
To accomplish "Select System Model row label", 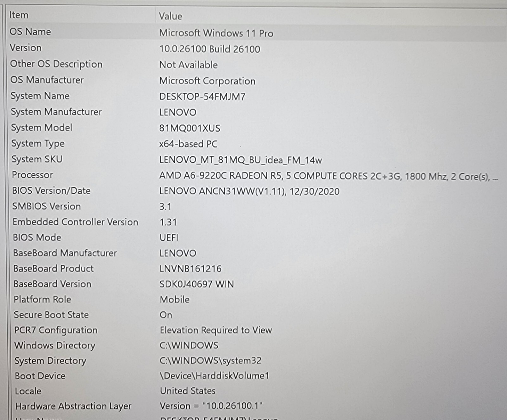I will click(42, 128).
